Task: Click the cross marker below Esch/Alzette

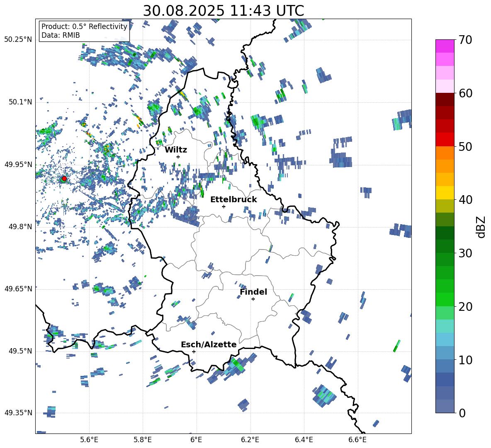Action: tap(194, 351)
